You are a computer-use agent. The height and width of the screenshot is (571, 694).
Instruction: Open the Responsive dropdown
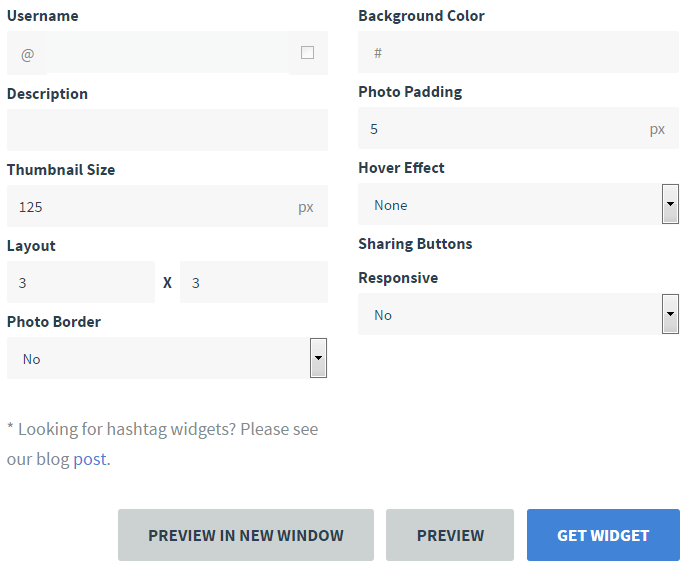coord(510,315)
